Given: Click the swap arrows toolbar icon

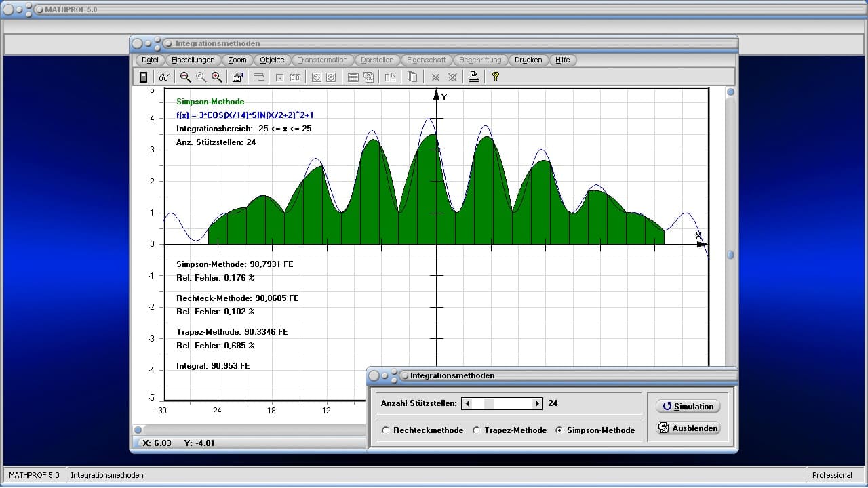Looking at the screenshot, I should [x=390, y=77].
